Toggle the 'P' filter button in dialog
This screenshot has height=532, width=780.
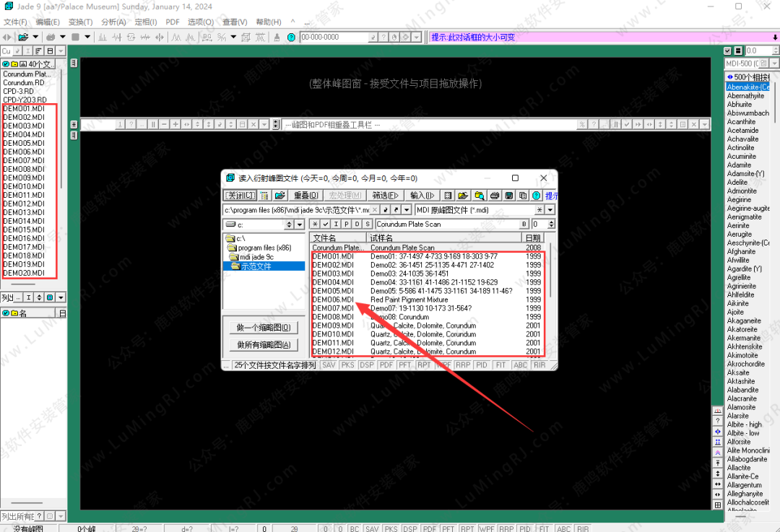pos(346,224)
